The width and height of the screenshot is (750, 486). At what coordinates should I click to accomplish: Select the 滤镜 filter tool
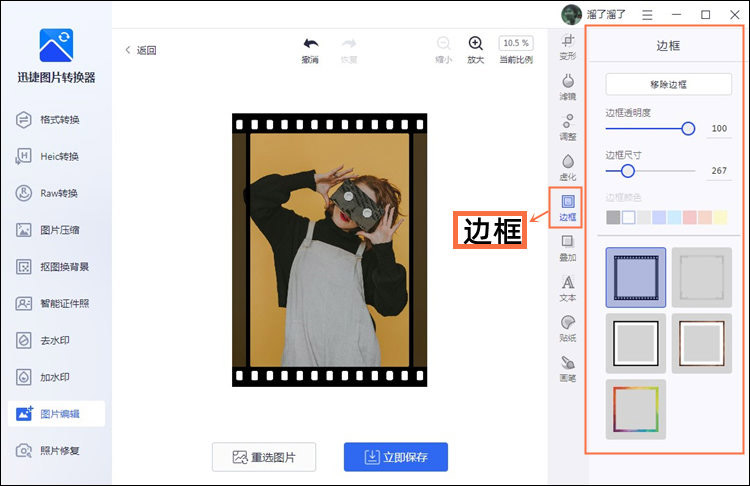[568, 87]
